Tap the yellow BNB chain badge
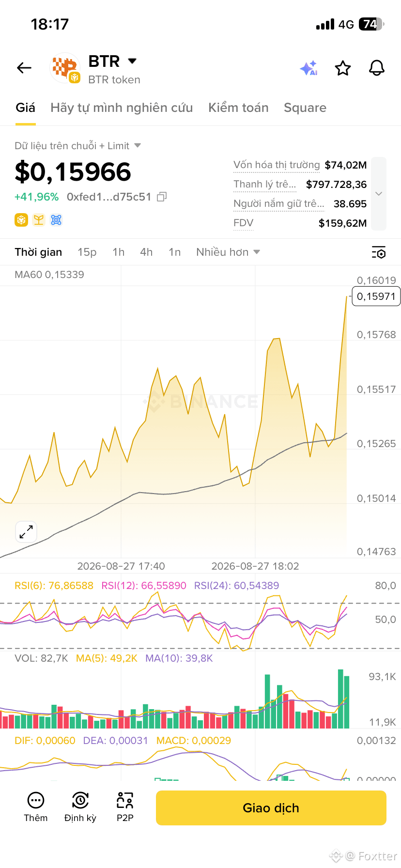Image resolution: width=401 pixels, height=868 pixels. pyautogui.click(x=21, y=220)
